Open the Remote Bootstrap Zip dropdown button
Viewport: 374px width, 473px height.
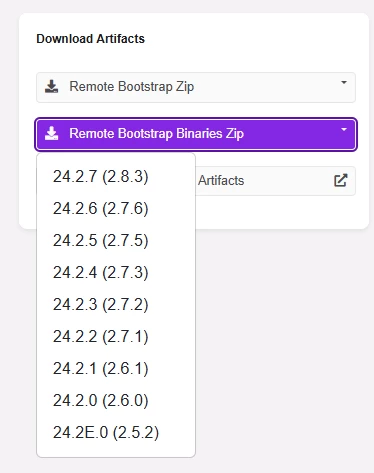pos(196,87)
